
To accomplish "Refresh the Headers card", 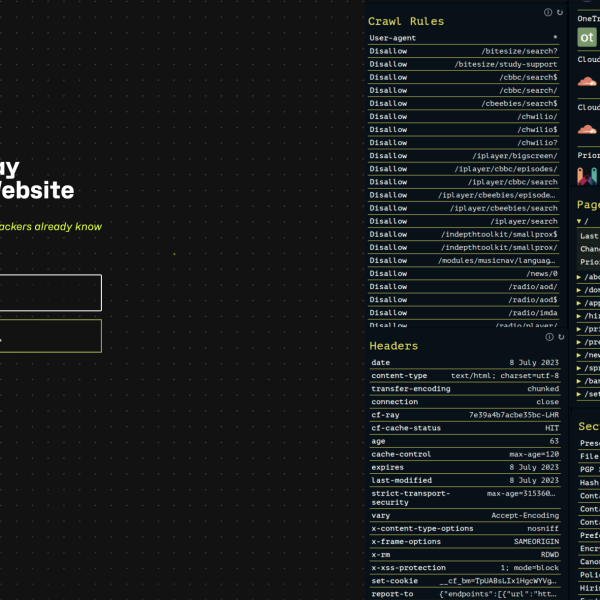I will [x=561, y=337].
